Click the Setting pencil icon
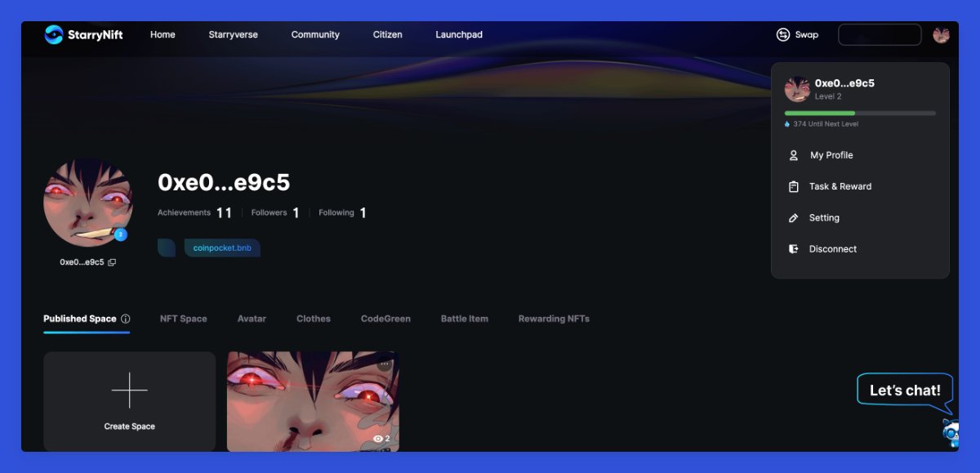Screen dimensions: 980x473 tap(793, 218)
